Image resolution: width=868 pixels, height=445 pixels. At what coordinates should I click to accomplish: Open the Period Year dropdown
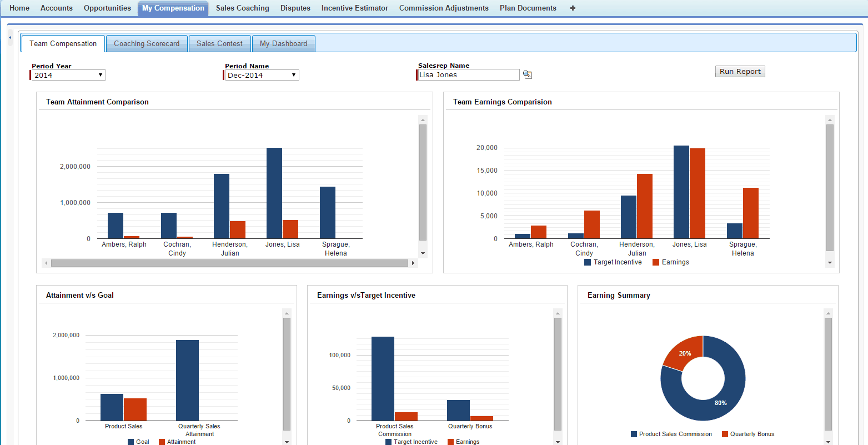(x=68, y=75)
